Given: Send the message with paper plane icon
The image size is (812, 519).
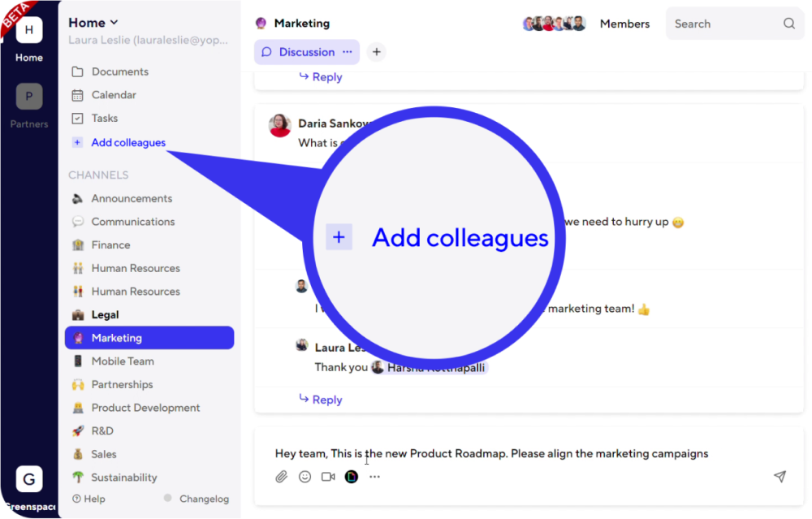Looking at the screenshot, I should (780, 477).
